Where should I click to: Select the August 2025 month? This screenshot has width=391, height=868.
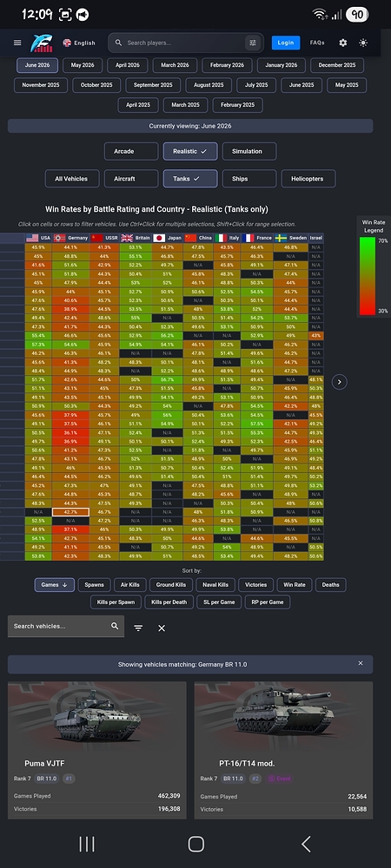click(x=209, y=85)
